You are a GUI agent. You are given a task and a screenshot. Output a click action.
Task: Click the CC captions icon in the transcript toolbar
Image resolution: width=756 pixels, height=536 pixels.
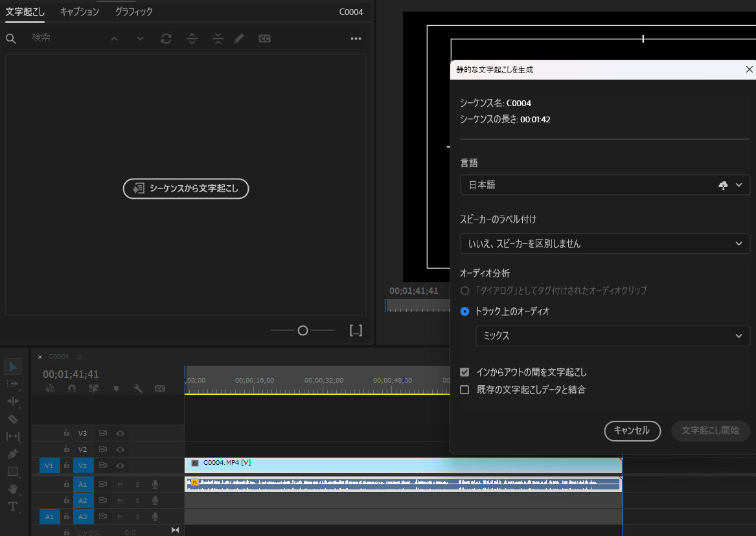point(264,38)
